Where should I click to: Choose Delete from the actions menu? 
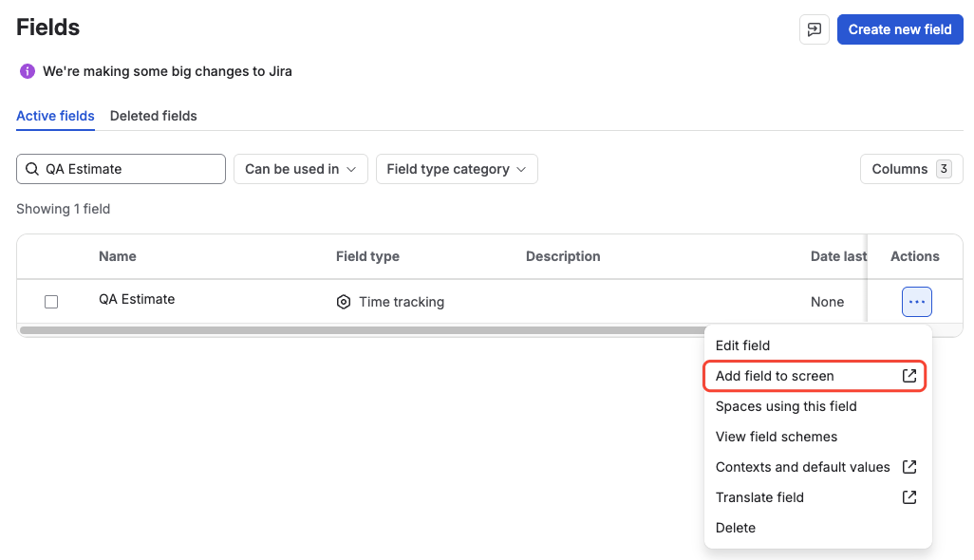817,528
